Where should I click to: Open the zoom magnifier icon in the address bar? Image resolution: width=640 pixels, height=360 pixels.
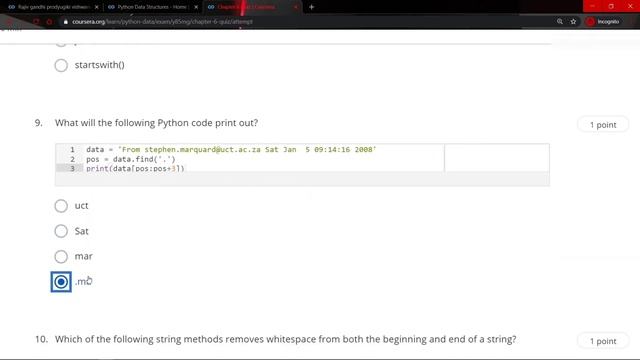560,22
